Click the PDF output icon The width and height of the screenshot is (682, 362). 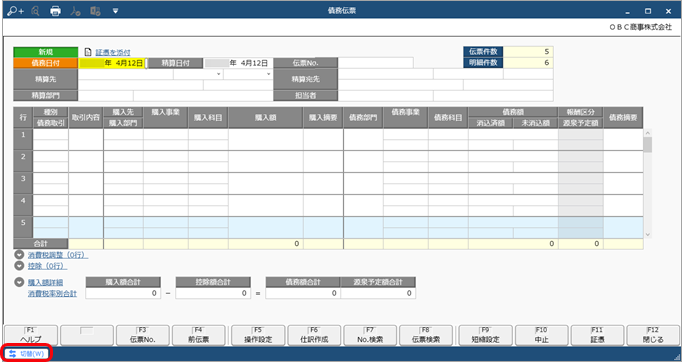coord(75,11)
